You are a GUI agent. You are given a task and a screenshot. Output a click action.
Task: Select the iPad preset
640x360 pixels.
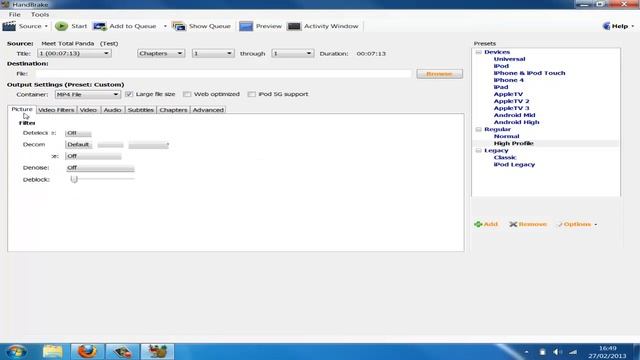point(501,87)
